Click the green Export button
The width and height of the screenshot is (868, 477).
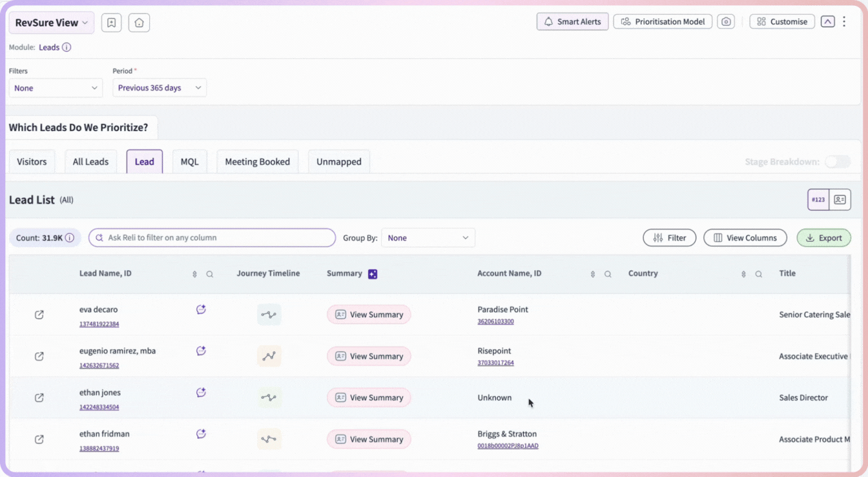(823, 238)
